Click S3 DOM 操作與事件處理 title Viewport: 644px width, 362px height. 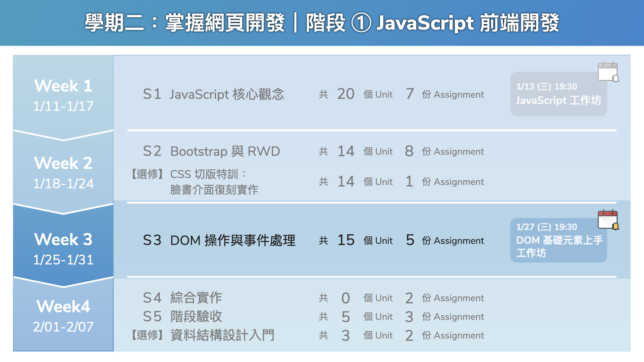[x=219, y=240]
